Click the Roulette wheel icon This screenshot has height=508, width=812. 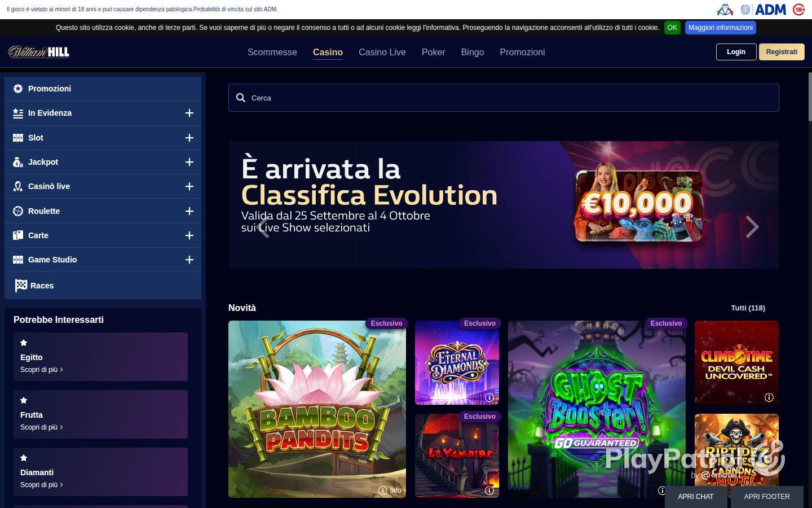pos(18,211)
